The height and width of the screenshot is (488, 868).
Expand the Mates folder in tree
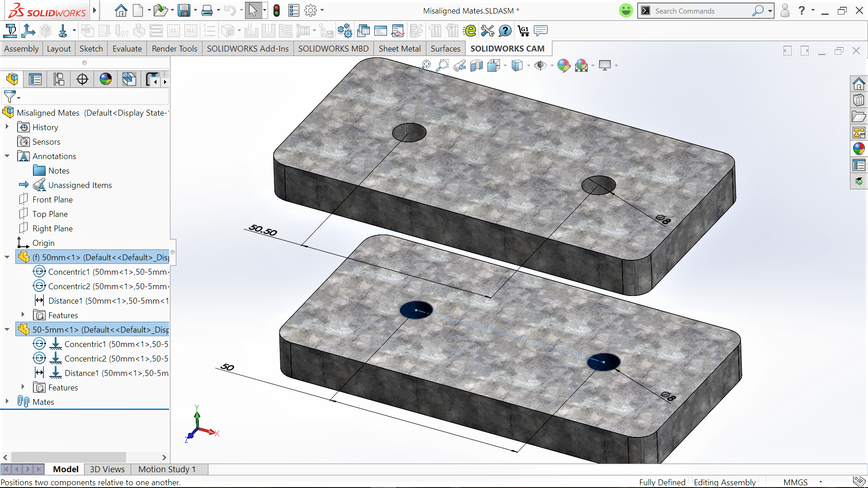point(7,401)
